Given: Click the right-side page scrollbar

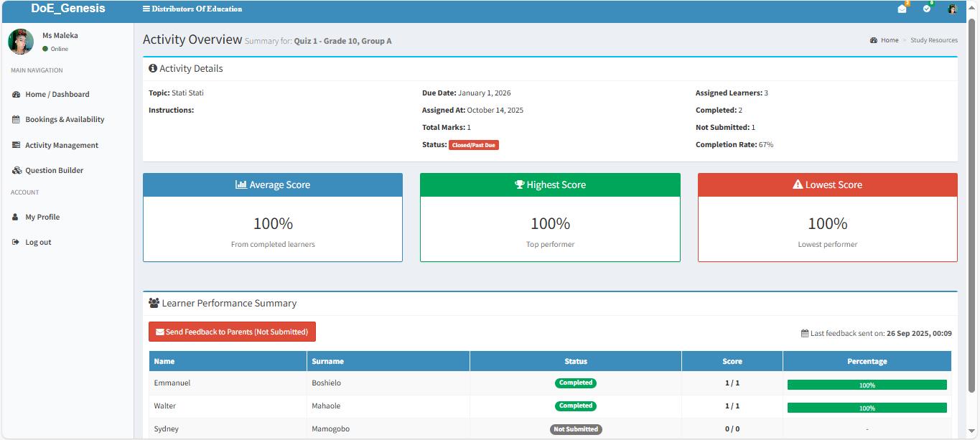Looking at the screenshot, I should [974, 215].
